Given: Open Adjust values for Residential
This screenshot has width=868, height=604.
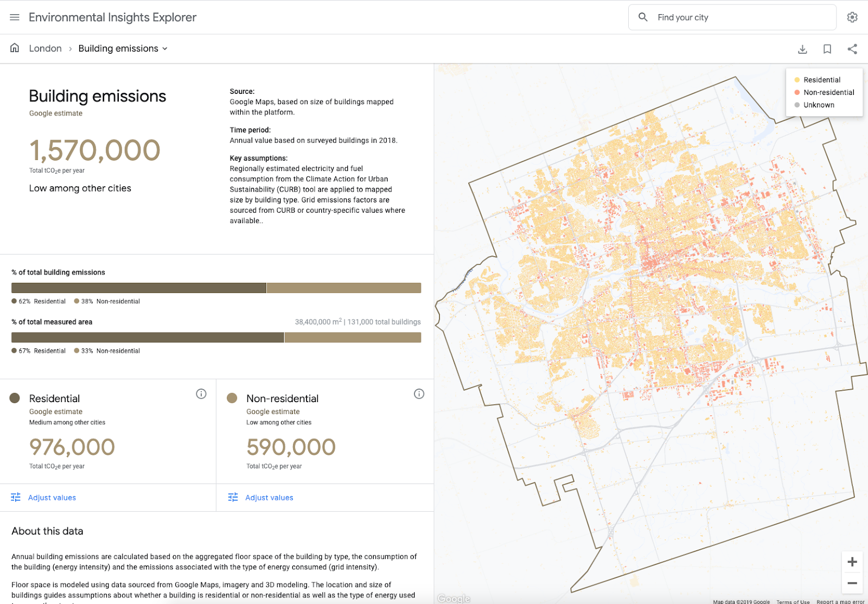Looking at the screenshot, I should tap(52, 498).
